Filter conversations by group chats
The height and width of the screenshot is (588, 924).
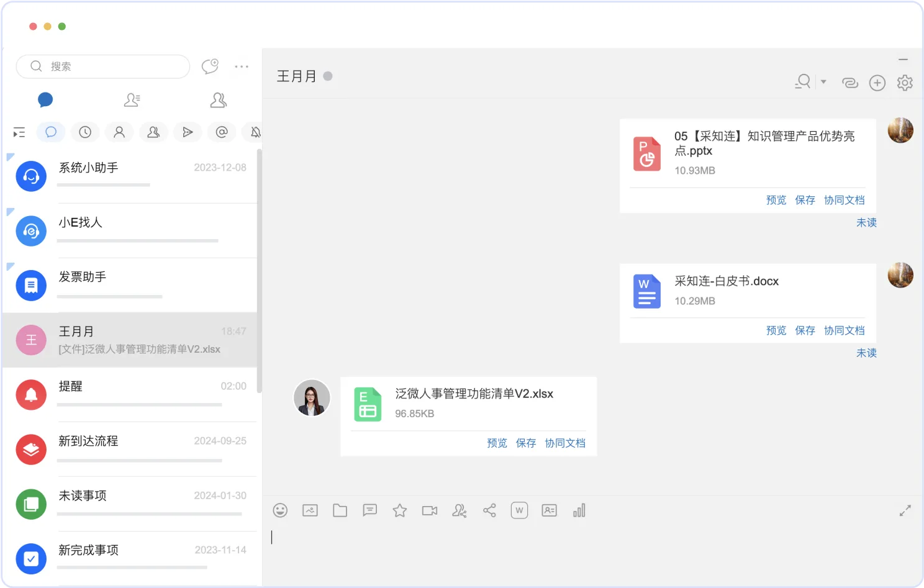coord(153,132)
